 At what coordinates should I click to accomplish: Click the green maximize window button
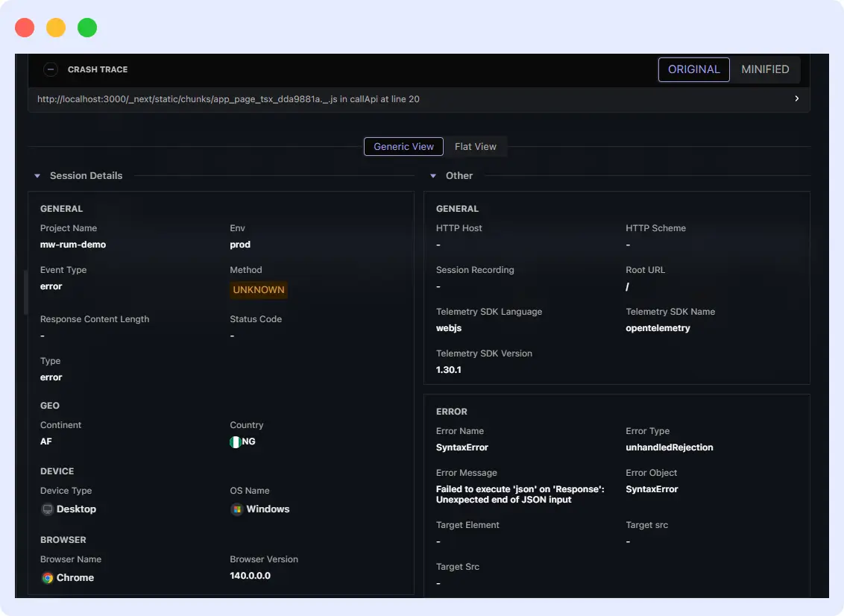[87, 27]
